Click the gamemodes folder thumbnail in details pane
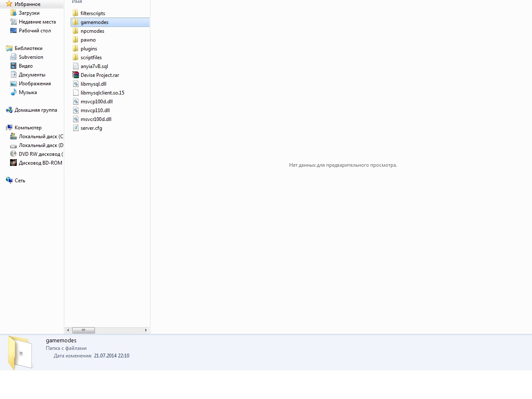The height and width of the screenshot is (399, 532). pos(20,353)
